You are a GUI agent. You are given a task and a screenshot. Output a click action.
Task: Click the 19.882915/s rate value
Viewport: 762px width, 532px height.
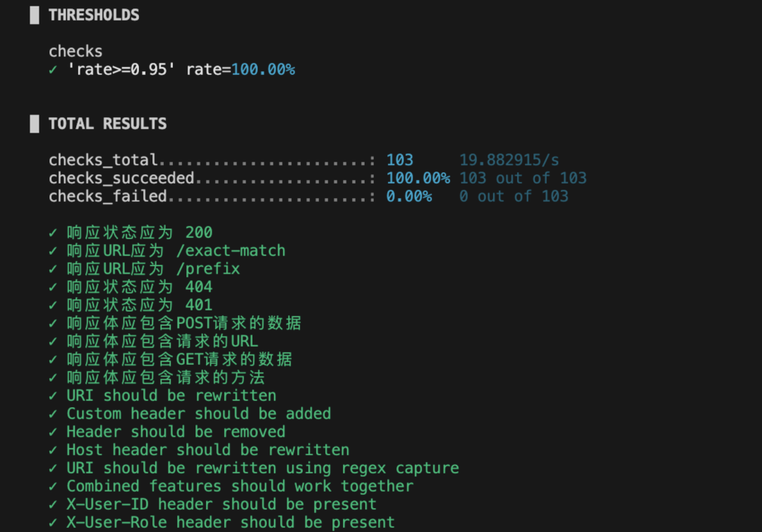pyautogui.click(x=509, y=160)
